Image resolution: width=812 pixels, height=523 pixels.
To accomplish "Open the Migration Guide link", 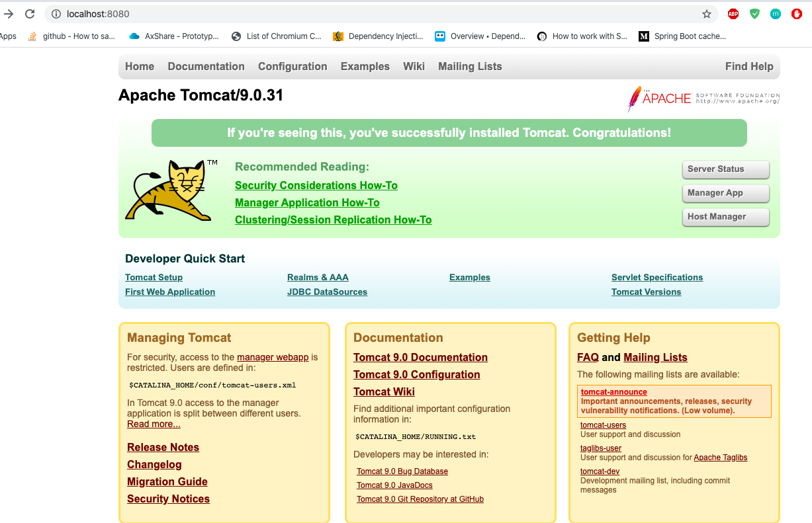I will 167,481.
